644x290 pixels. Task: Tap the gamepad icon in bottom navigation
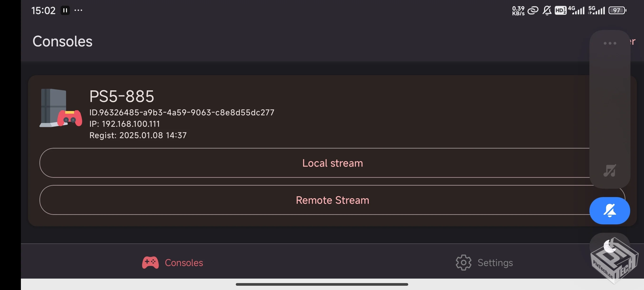click(x=150, y=262)
